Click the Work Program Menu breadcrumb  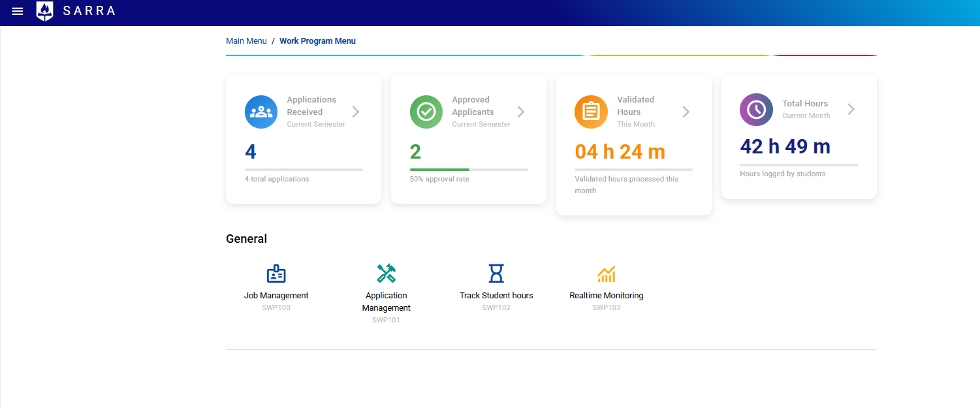pyautogui.click(x=317, y=40)
